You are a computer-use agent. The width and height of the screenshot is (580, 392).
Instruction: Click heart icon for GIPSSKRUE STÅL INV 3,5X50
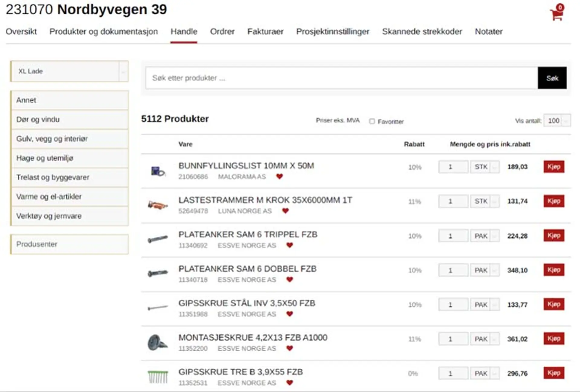click(290, 314)
